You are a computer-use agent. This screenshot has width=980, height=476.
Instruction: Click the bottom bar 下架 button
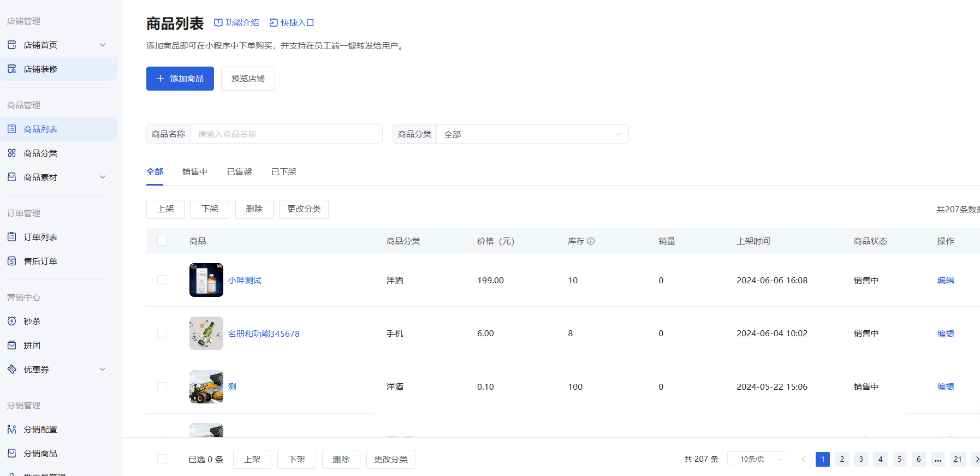click(x=296, y=459)
